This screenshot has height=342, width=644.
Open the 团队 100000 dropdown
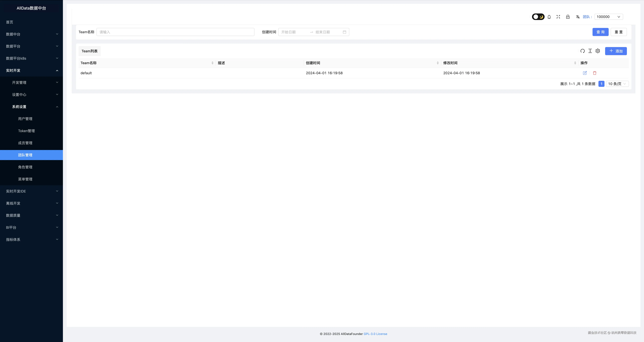click(x=608, y=17)
